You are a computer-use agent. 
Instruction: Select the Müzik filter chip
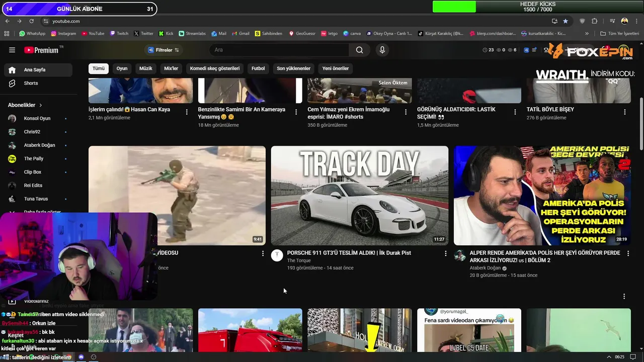(145, 68)
